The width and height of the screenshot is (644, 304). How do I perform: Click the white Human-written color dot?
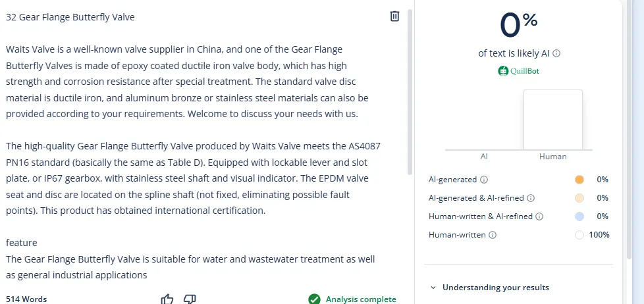pos(579,235)
